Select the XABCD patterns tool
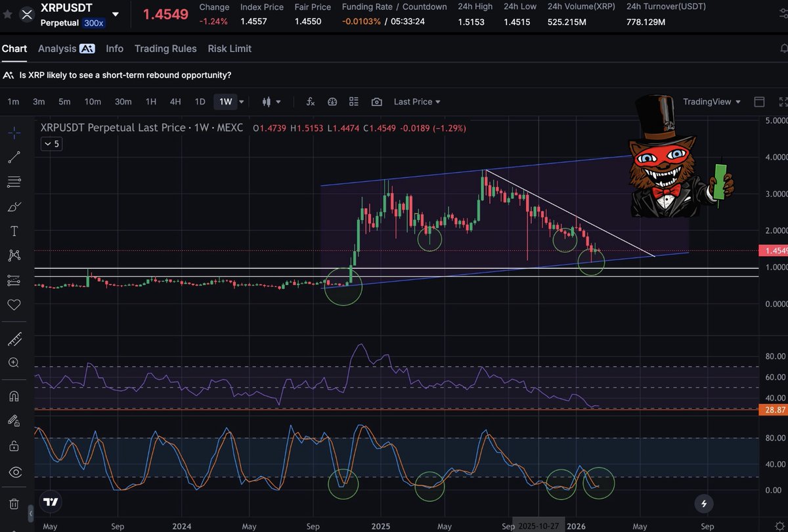 pos(14,255)
